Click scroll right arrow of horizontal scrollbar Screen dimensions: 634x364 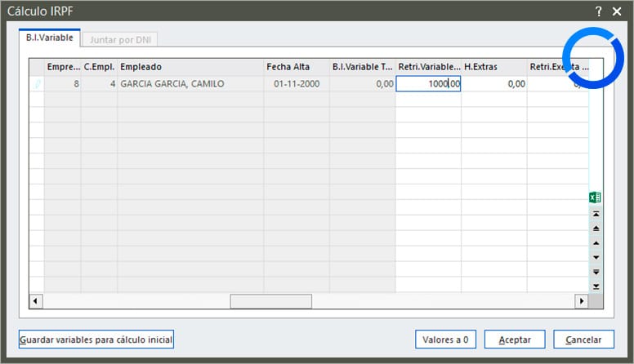(x=582, y=301)
